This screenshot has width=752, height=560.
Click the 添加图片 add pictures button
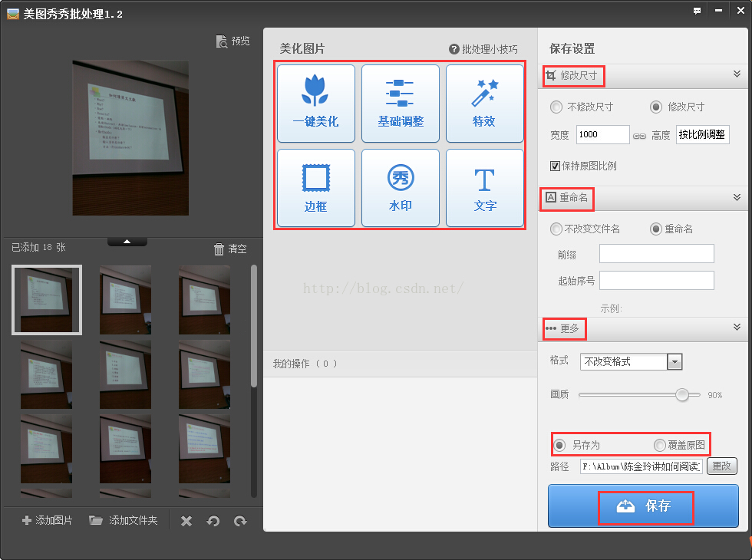tap(48, 520)
